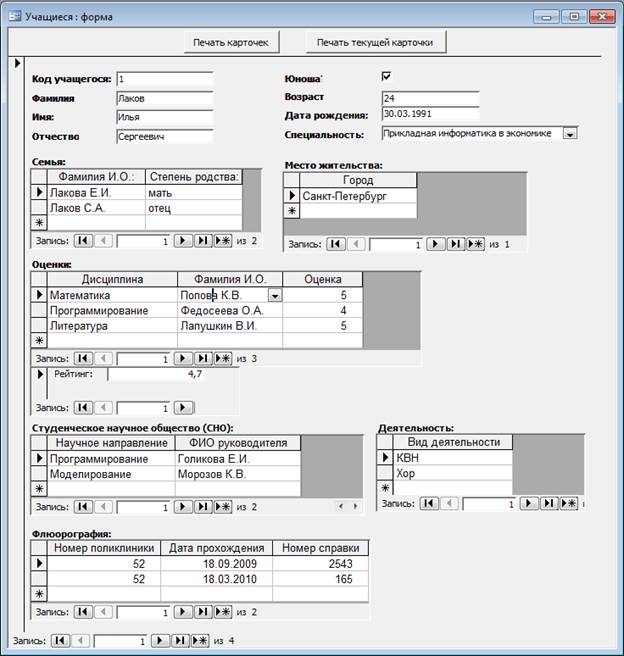
Task: Click record number box in main navigator
Action: click(x=121, y=641)
